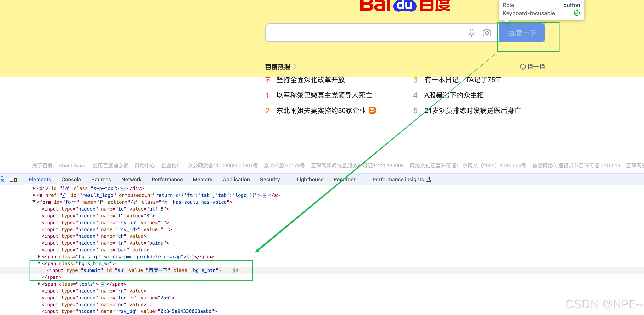Click the camera image search icon
Viewport: 644px width, 315px height.
487,33
